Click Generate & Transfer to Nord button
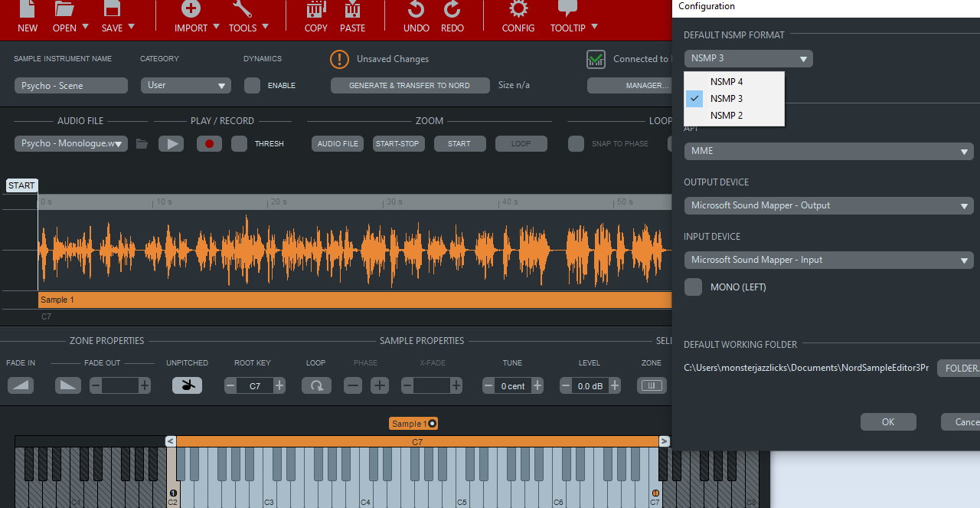980x508 pixels. click(410, 86)
